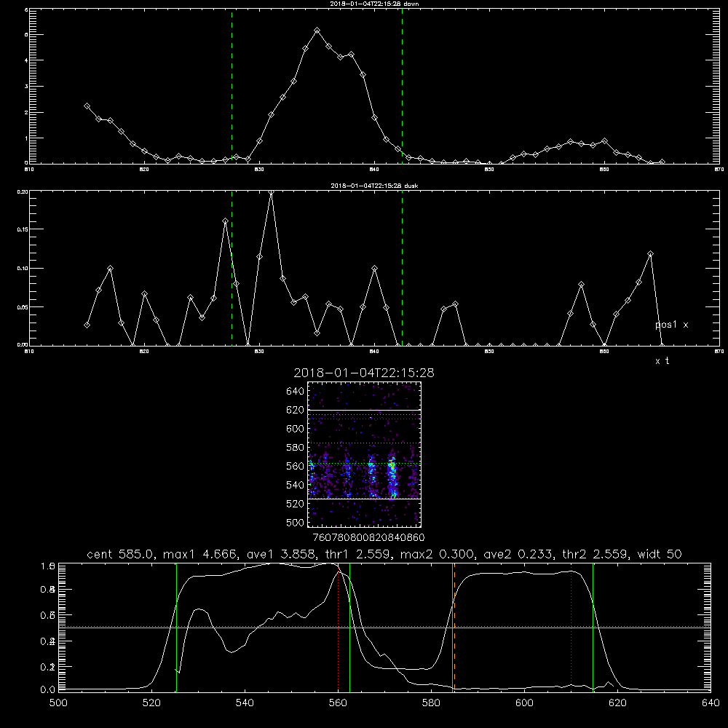
Task: Click heatmap y-axis label 500
Action: [x=296, y=523]
